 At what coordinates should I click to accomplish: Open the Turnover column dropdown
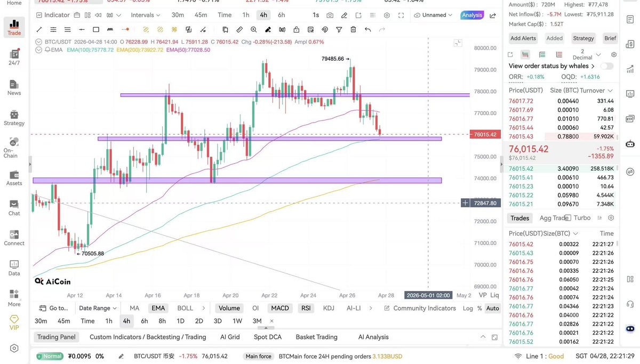coord(596,91)
